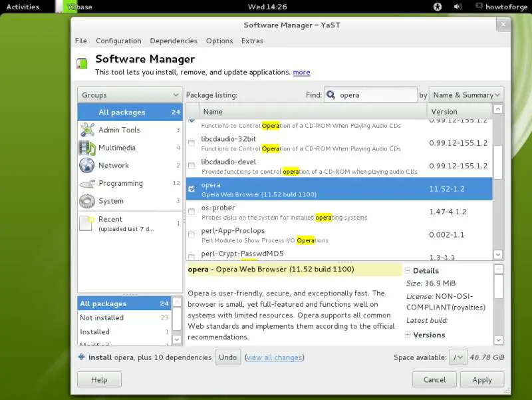Viewport: 532px width, 400px height.
Task: Click the status filter list scrollbar thumb
Action: (177, 319)
